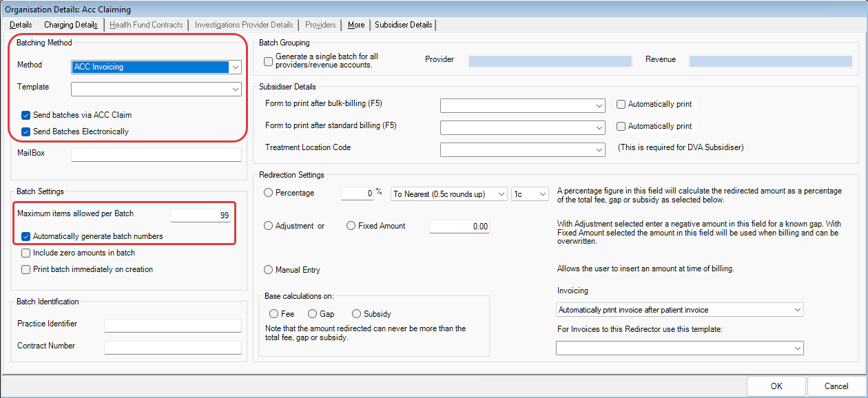868x398 pixels.
Task: Click the MailBox input field
Action: 156,154
